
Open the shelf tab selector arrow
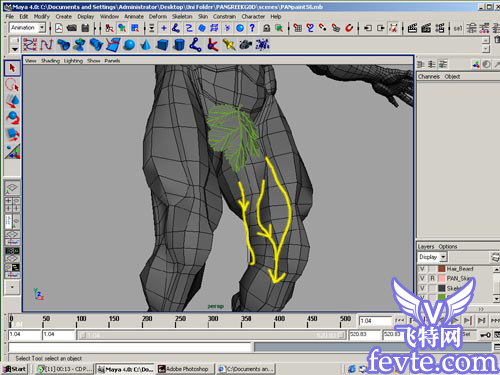point(14,49)
